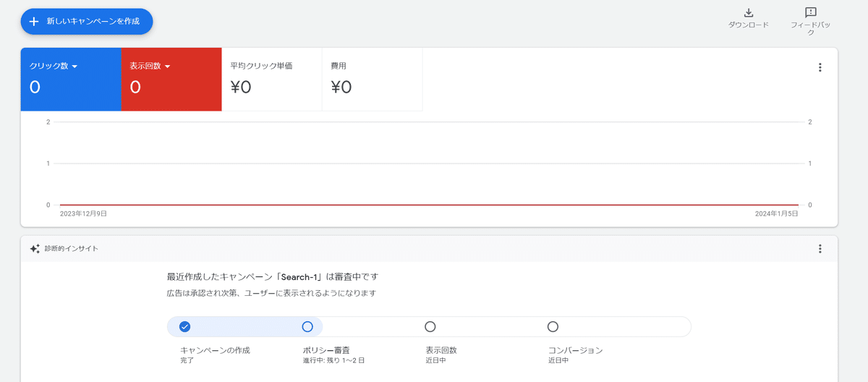Click the sparkle icon beside 診断的インサイト
The width and height of the screenshot is (868, 382).
tap(35, 249)
